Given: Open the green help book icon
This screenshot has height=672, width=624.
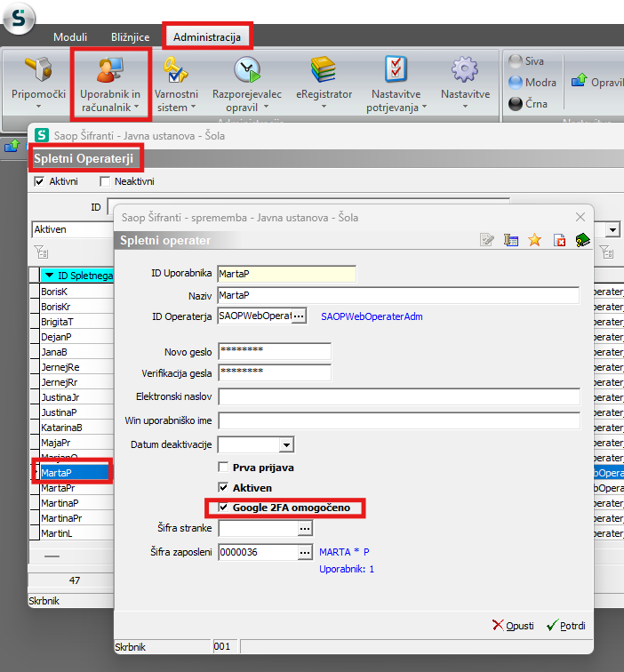Looking at the screenshot, I should click(582, 240).
